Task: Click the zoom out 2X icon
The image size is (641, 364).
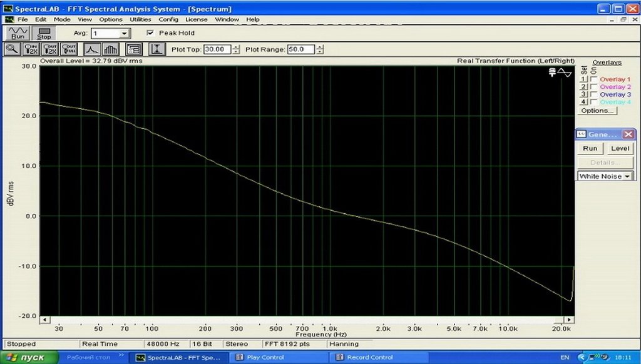Action: [x=50, y=49]
